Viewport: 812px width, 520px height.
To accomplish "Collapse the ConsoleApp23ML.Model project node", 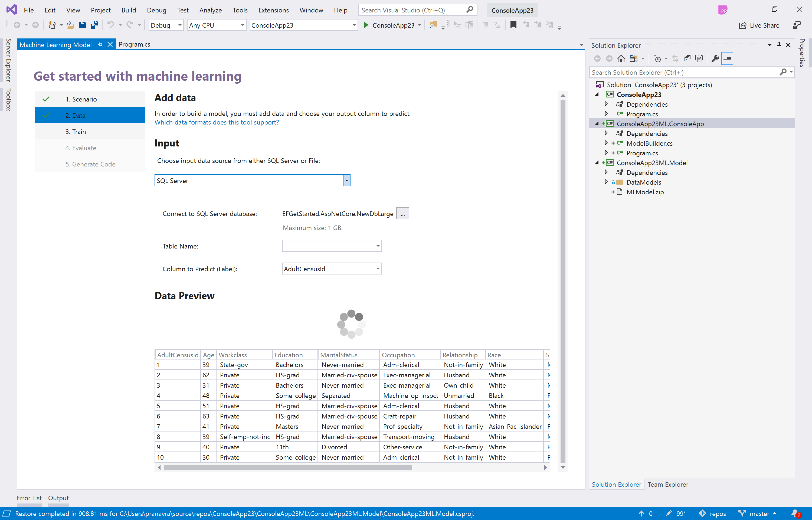I will pos(597,163).
